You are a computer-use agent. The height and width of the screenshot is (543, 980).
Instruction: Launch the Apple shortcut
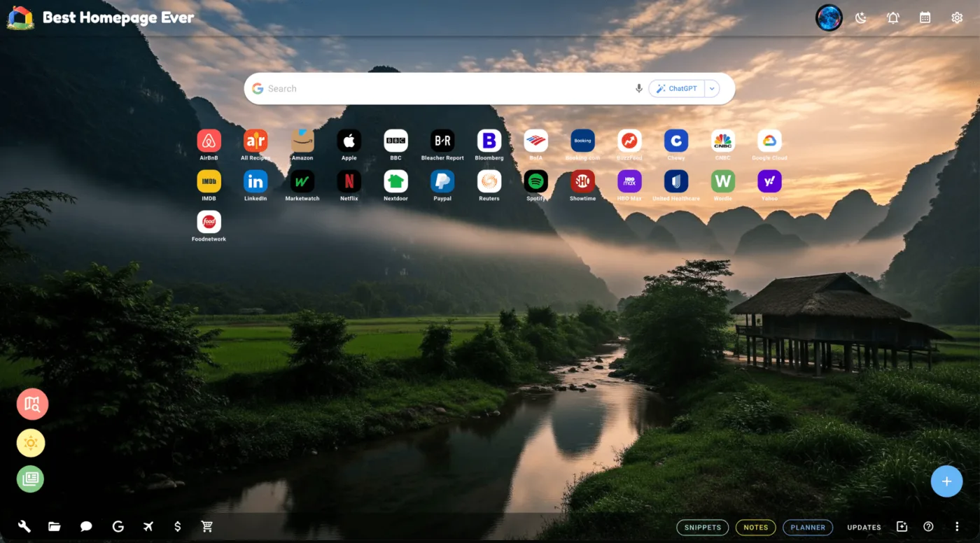pyautogui.click(x=349, y=141)
